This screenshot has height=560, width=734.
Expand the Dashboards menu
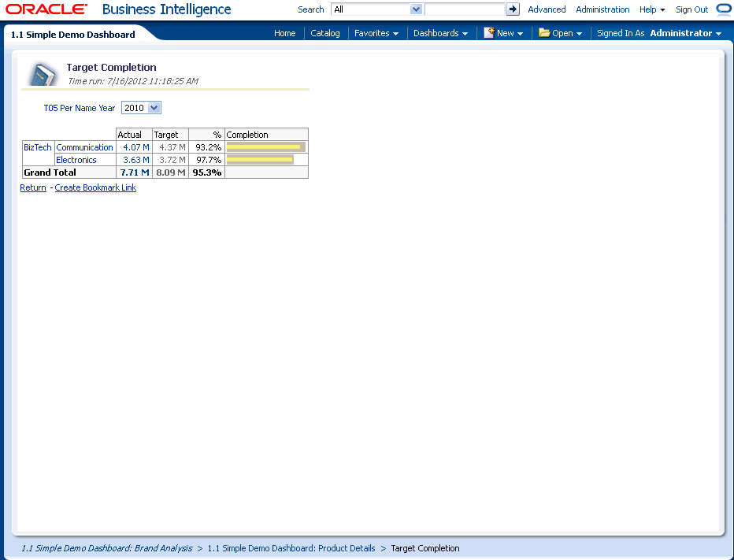click(440, 33)
